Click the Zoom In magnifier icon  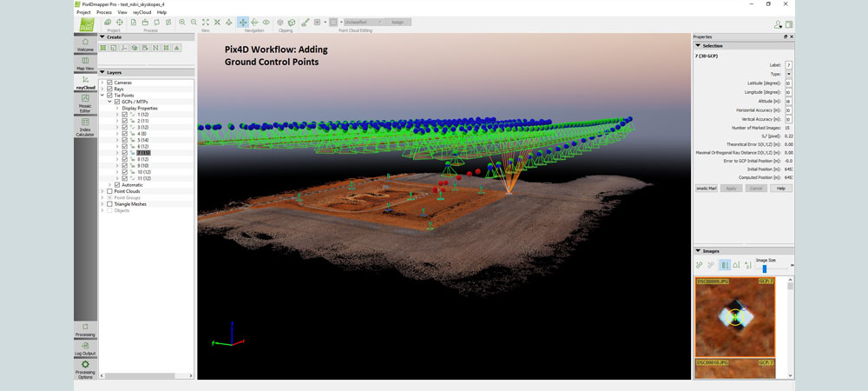point(182,22)
